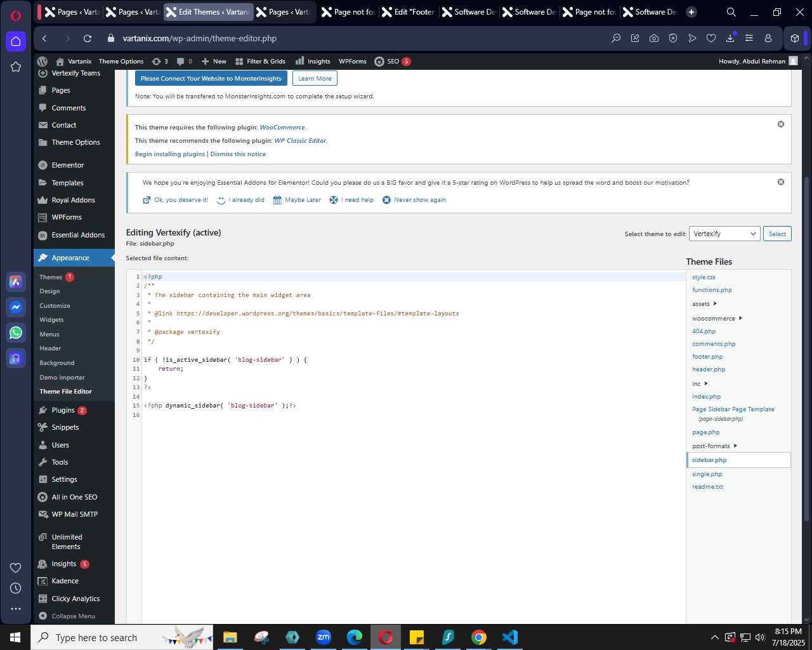Open Aria AI icon in Opera sidebar
812x650 pixels.
(16, 282)
